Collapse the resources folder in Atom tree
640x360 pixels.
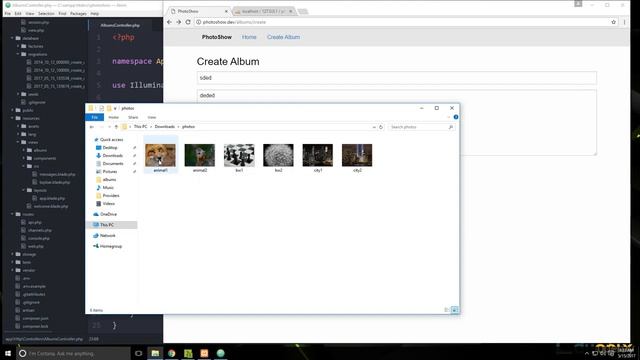(x=13, y=118)
